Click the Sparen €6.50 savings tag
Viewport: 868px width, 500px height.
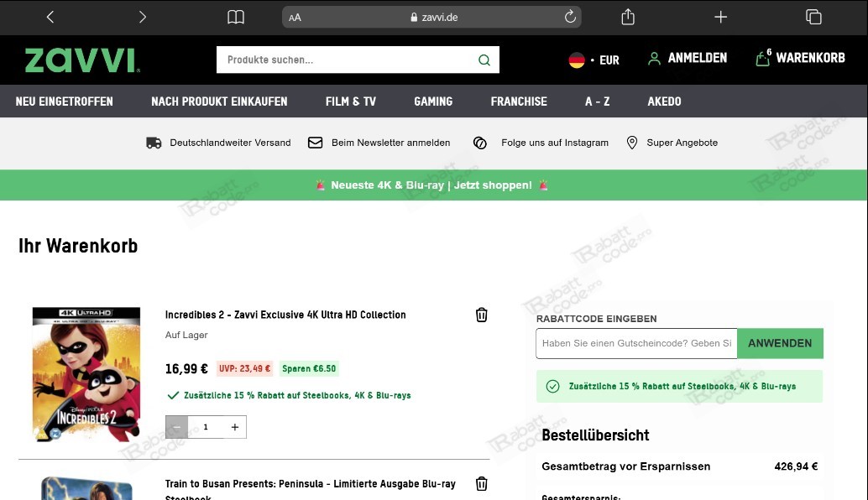(x=309, y=368)
